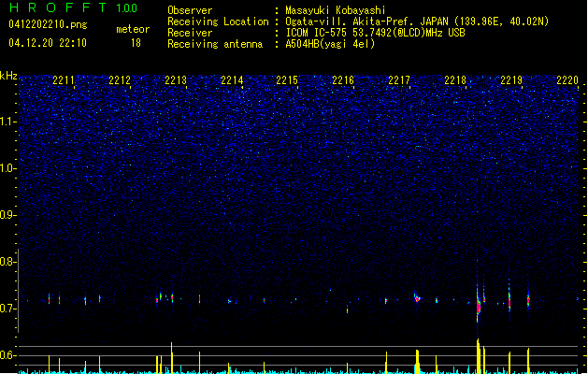
Task: Click the HROFFT title text
Action: point(58,7)
